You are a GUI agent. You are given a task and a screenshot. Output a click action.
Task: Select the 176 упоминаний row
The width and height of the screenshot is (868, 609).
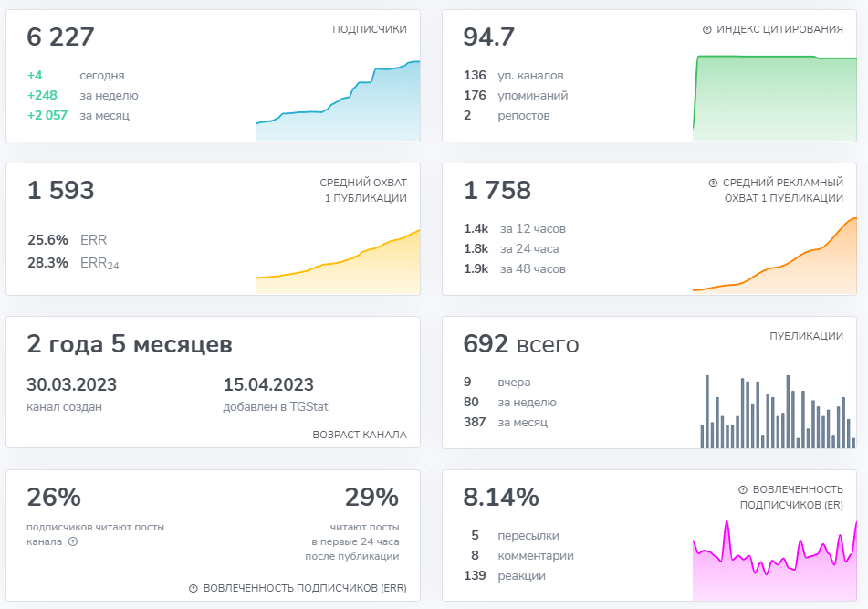pyautogui.click(x=516, y=95)
